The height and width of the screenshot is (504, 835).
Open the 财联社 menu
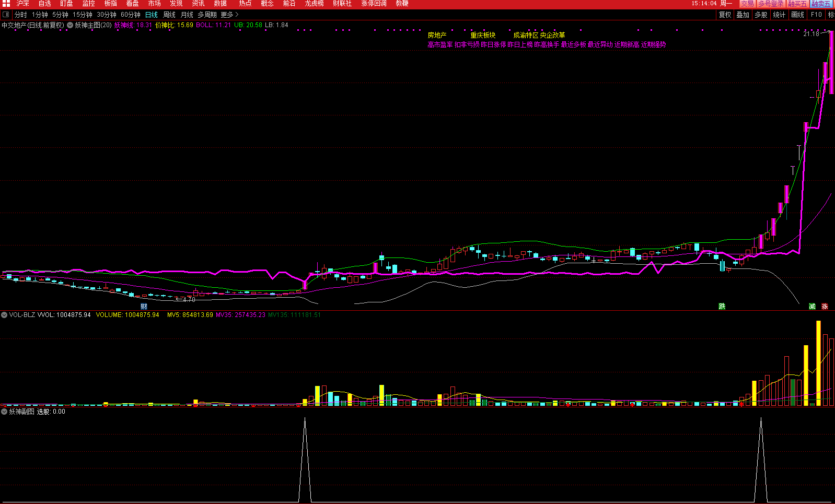342,4
